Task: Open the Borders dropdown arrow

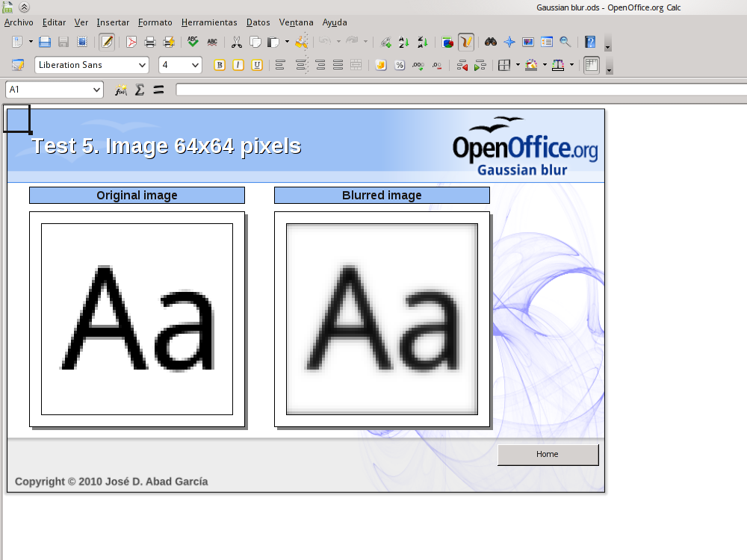Action: (518, 65)
